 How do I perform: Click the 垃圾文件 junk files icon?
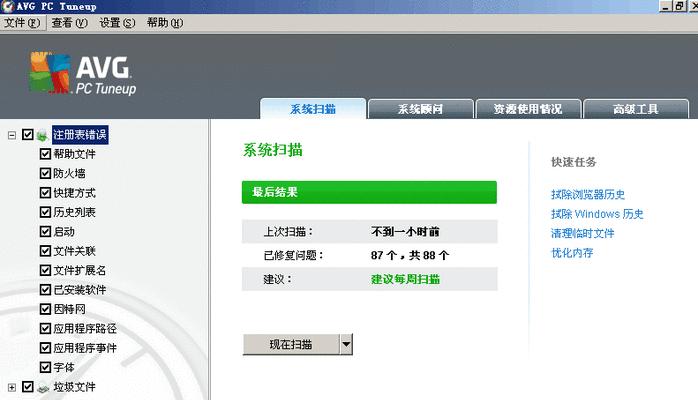coord(43,388)
